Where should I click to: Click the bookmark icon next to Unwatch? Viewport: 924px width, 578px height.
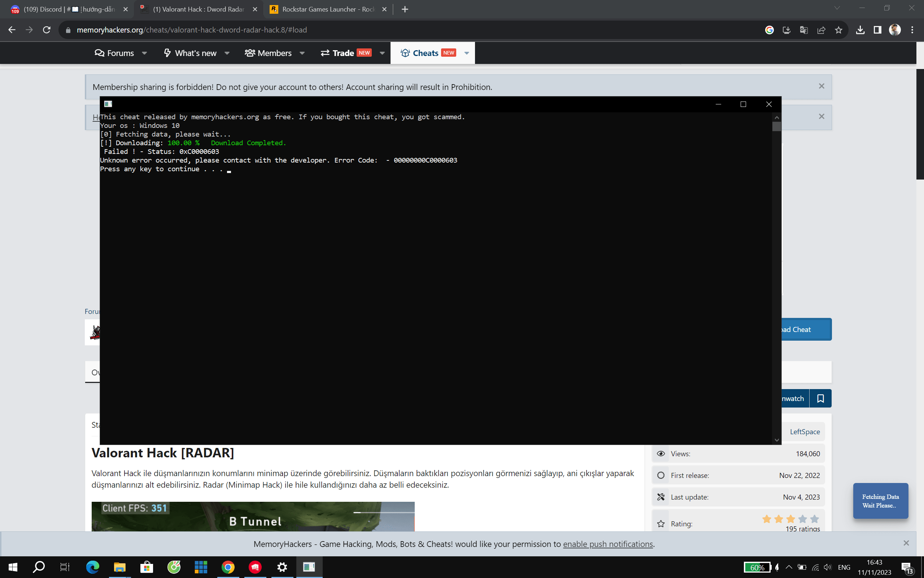pyautogui.click(x=820, y=398)
